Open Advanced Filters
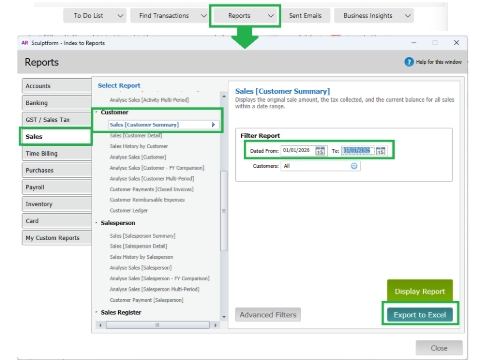480x360 pixels. (268, 315)
